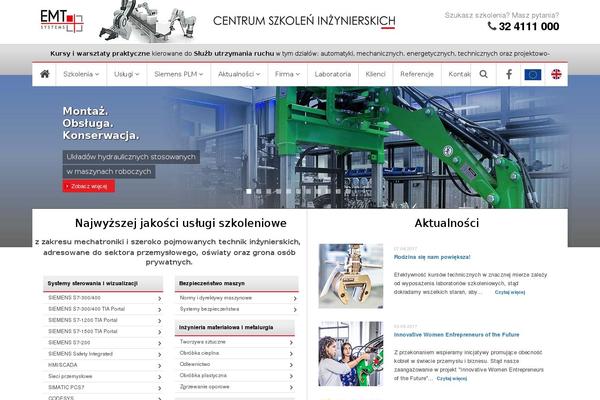Open SIEMENS S7-1500 TIA Portal course
600x400 pixels.
click(83, 331)
